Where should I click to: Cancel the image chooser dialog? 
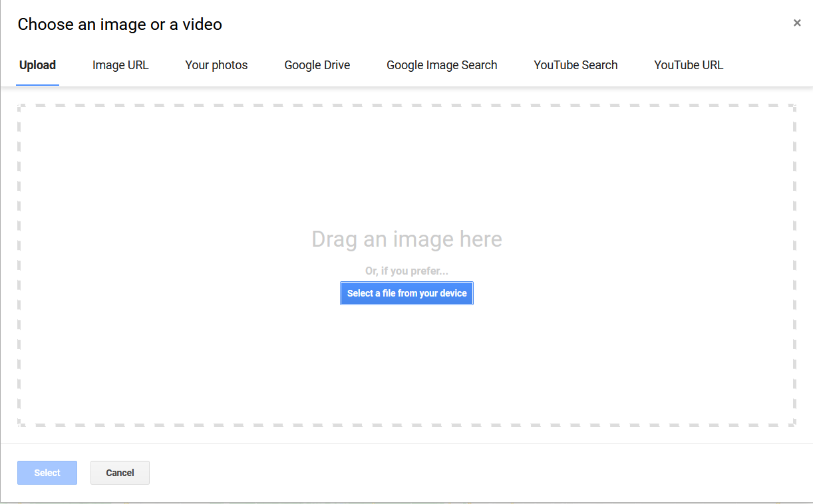click(x=120, y=473)
